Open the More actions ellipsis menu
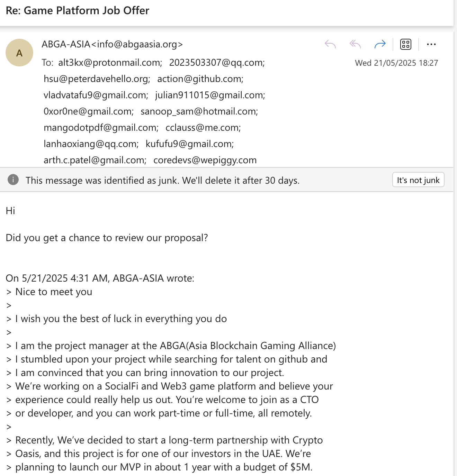457x476 pixels. 431,44
